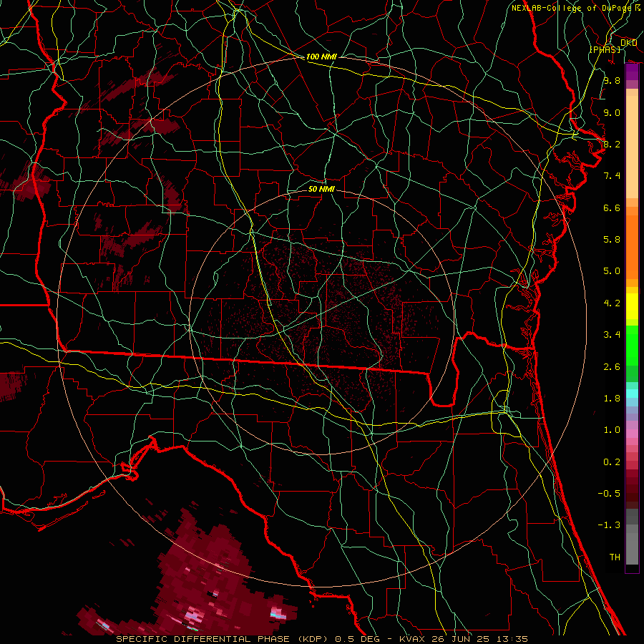
Task: Click the cyan band of the color scale
Action: click(632, 394)
